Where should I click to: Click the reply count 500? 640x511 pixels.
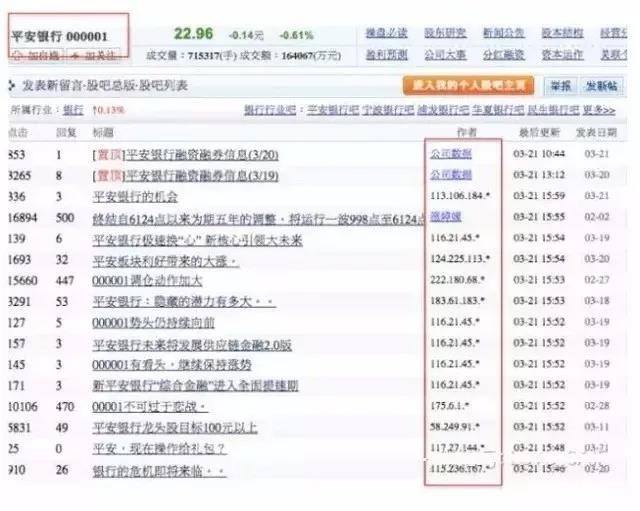click(65, 218)
